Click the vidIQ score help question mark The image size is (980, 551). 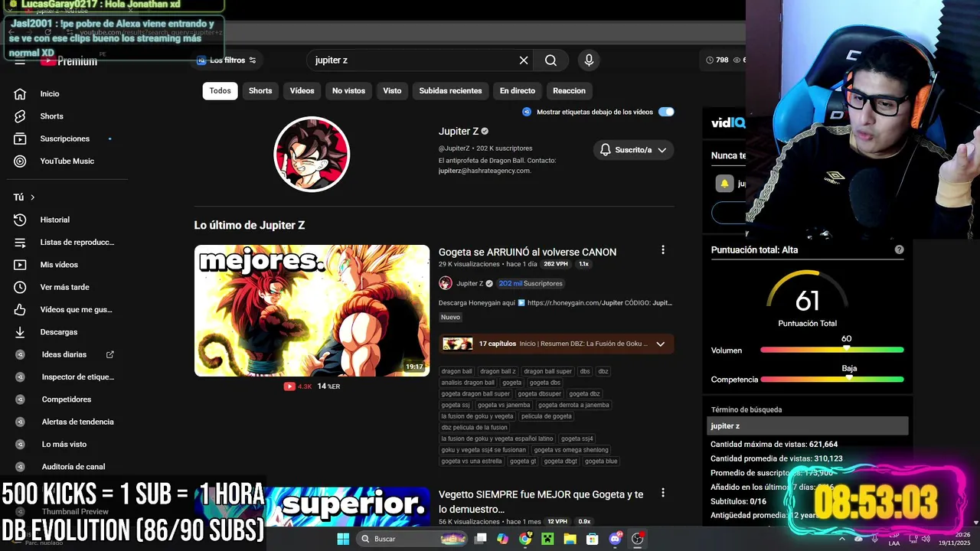pos(899,249)
